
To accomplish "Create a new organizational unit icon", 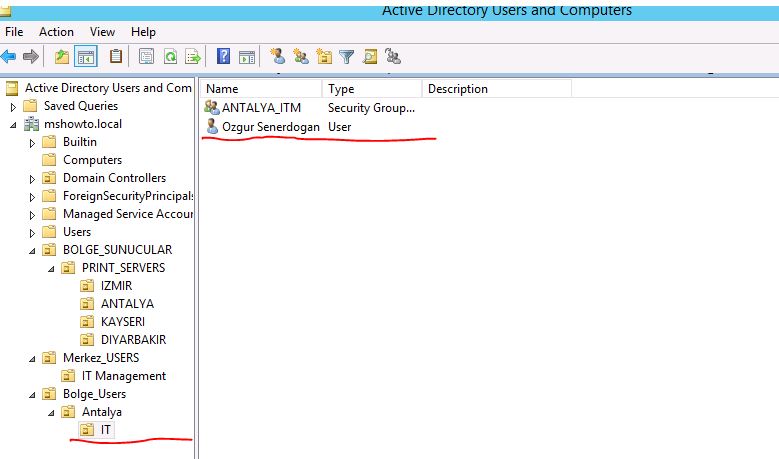I will (324, 57).
